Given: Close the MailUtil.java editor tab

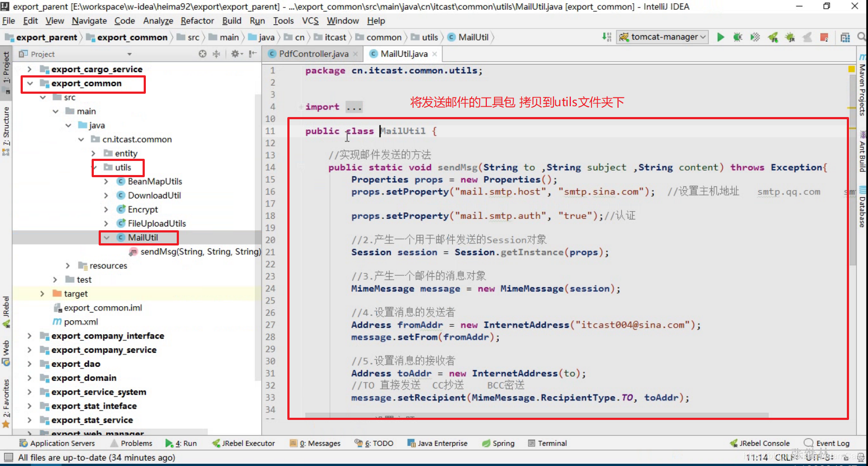Looking at the screenshot, I should [x=435, y=54].
